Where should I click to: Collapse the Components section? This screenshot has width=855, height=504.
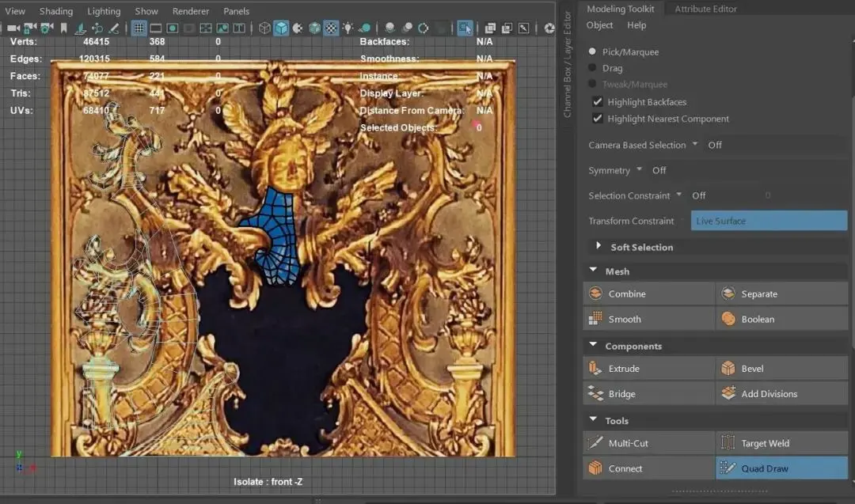[x=593, y=345]
